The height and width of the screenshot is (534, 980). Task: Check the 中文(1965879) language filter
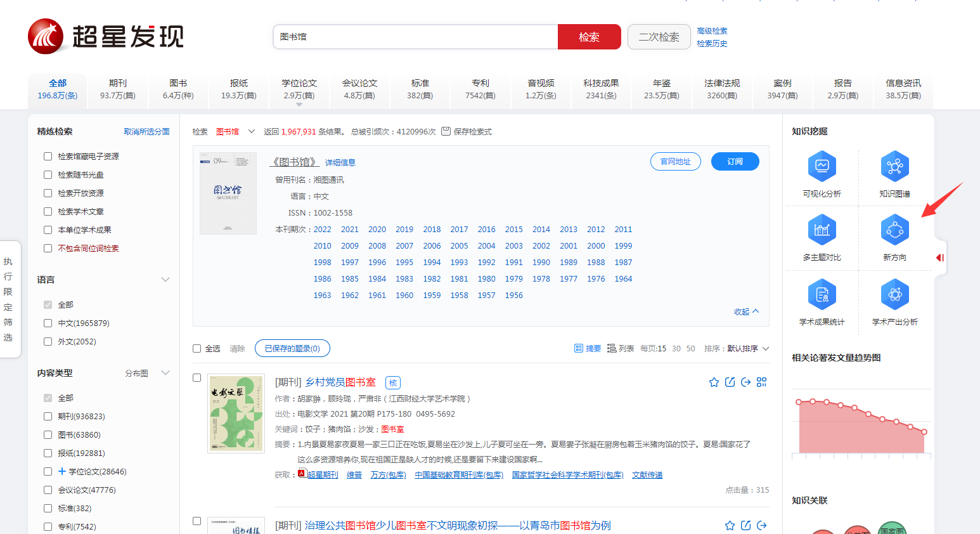(48, 323)
